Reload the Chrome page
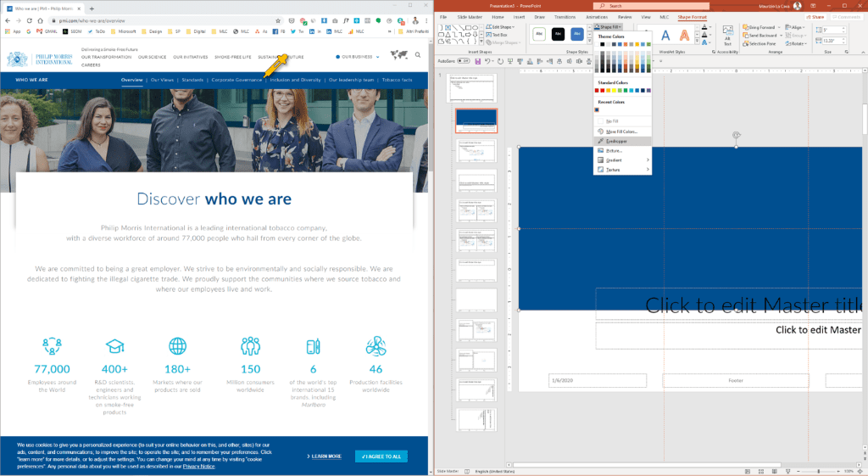868x476 pixels. [x=30, y=20]
